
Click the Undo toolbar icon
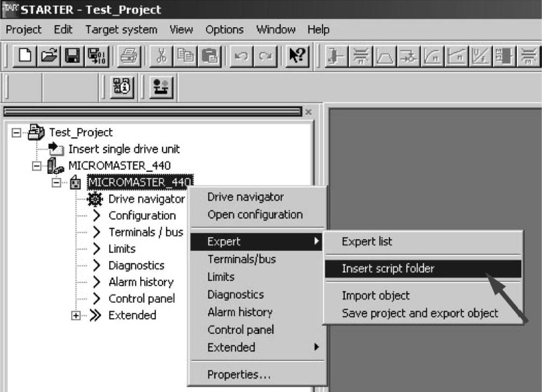[x=241, y=56]
